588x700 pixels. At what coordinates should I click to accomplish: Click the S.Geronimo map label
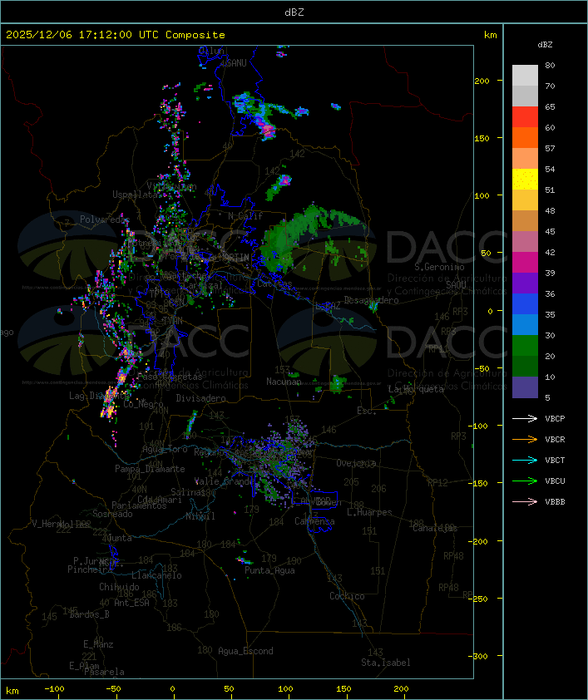(x=439, y=267)
